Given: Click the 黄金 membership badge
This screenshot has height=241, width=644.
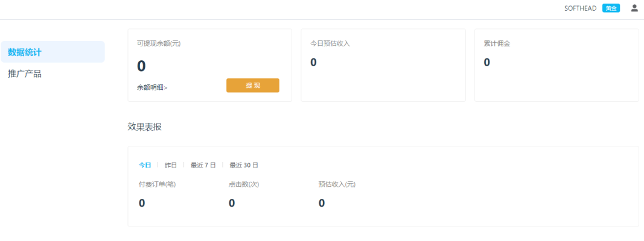Looking at the screenshot, I should tap(611, 8).
